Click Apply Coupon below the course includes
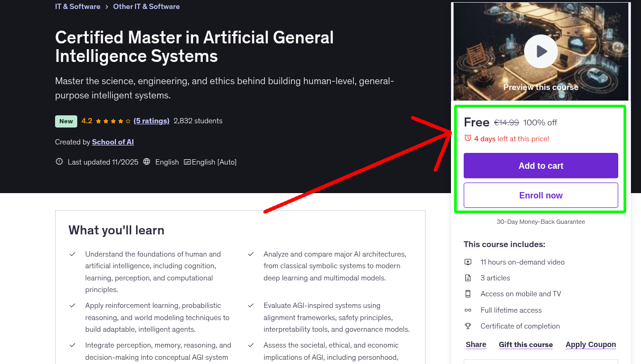Screen dimensions: 641x364 coord(590,344)
